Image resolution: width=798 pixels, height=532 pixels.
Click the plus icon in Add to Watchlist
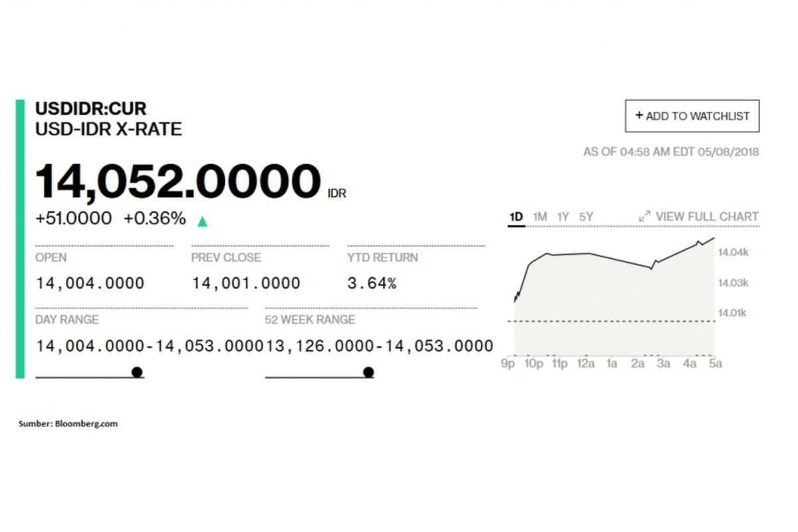639,116
